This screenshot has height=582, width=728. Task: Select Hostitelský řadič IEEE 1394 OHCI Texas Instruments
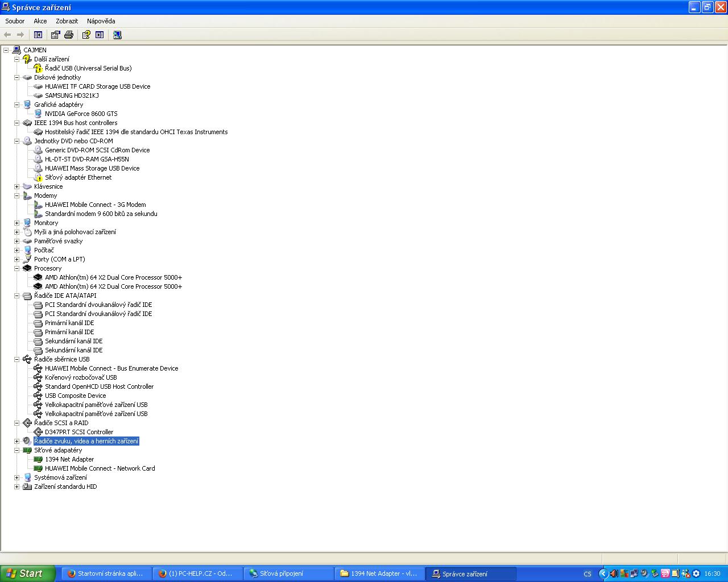[x=136, y=132]
